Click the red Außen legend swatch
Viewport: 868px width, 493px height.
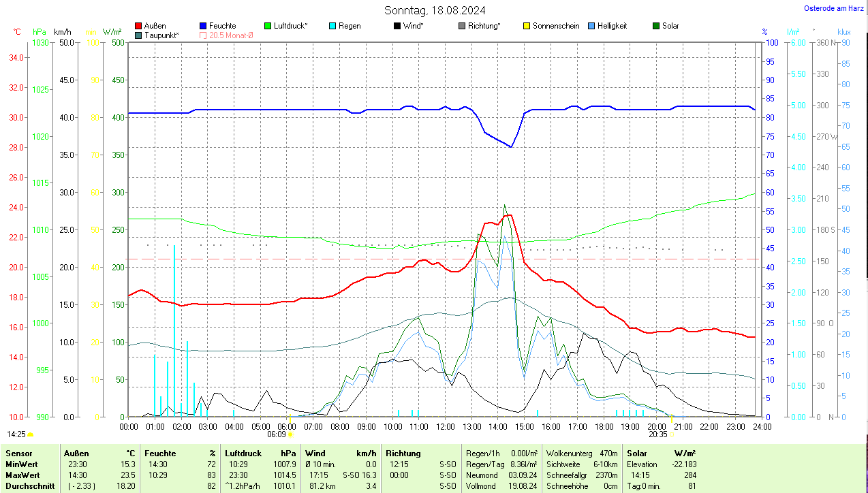(x=139, y=26)
